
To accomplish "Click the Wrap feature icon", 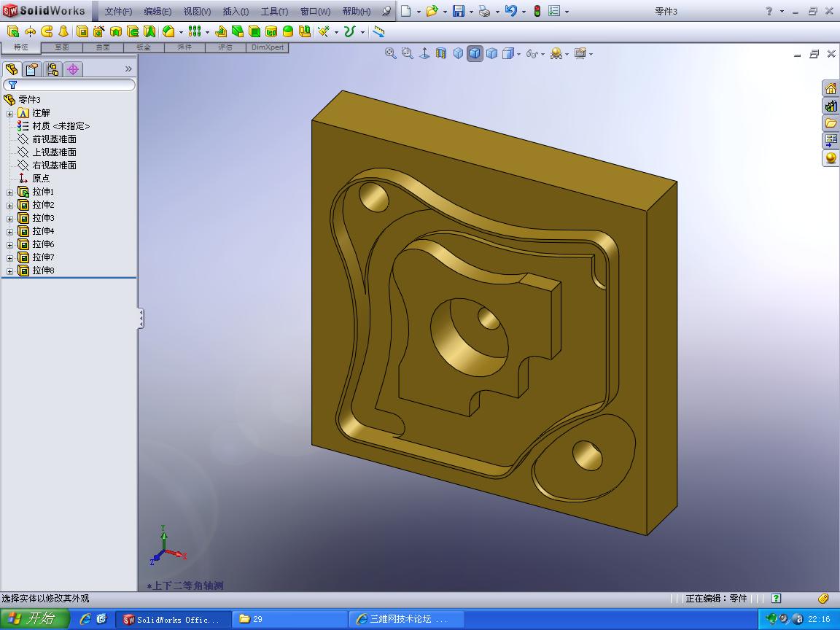I will 271,31.
